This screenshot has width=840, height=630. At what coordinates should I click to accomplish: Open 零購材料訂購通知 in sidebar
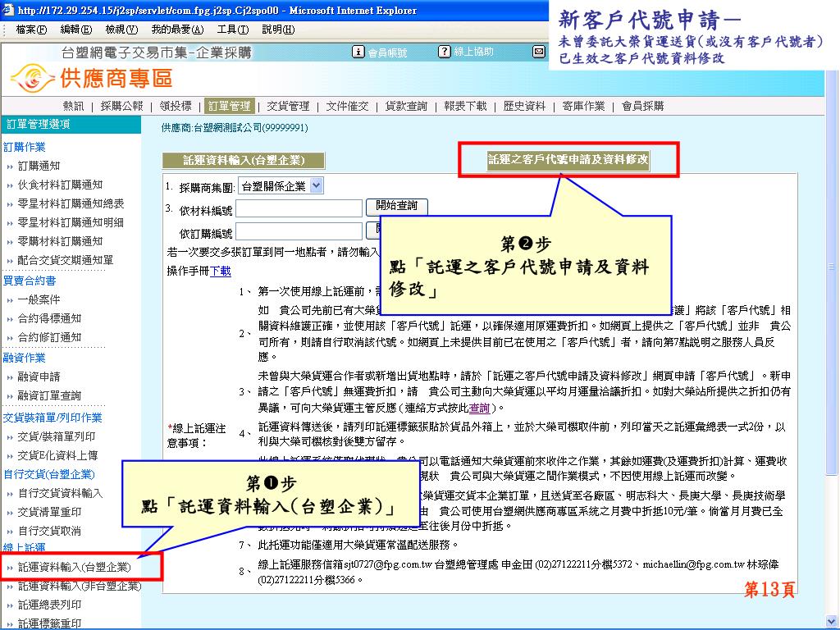(x=60, y=242)
